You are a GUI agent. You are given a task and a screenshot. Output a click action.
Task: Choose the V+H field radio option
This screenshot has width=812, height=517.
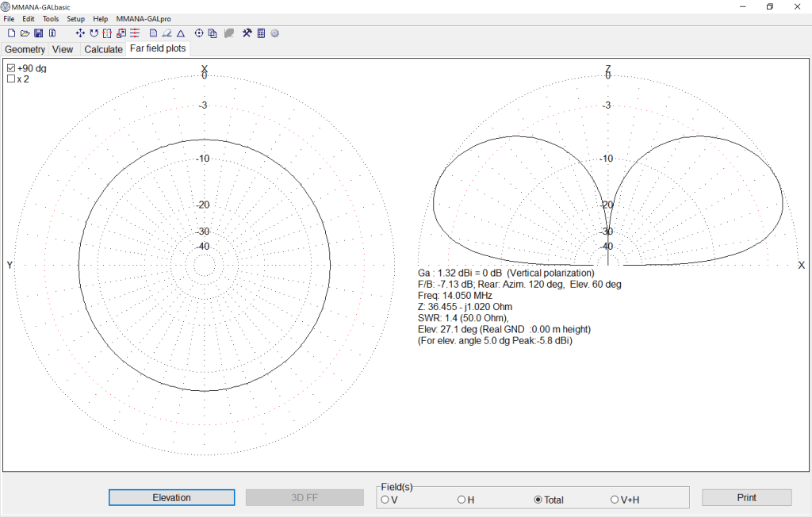point(615,500)
